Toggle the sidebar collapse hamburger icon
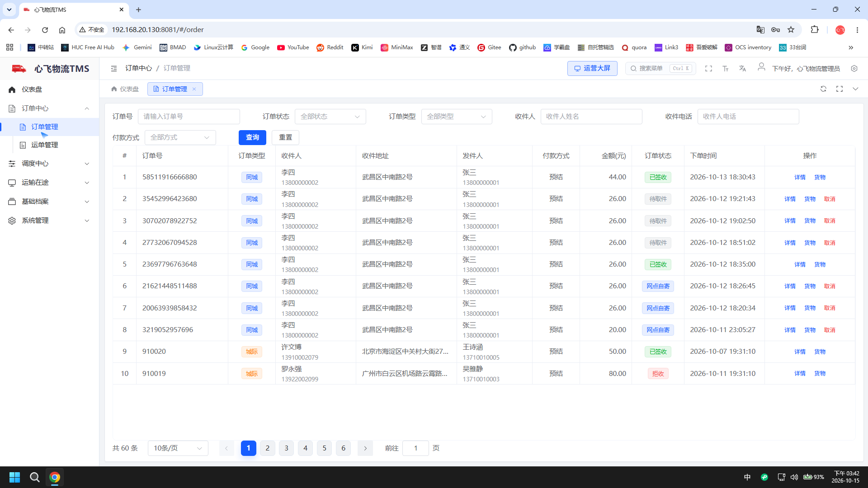 (114, 68)
